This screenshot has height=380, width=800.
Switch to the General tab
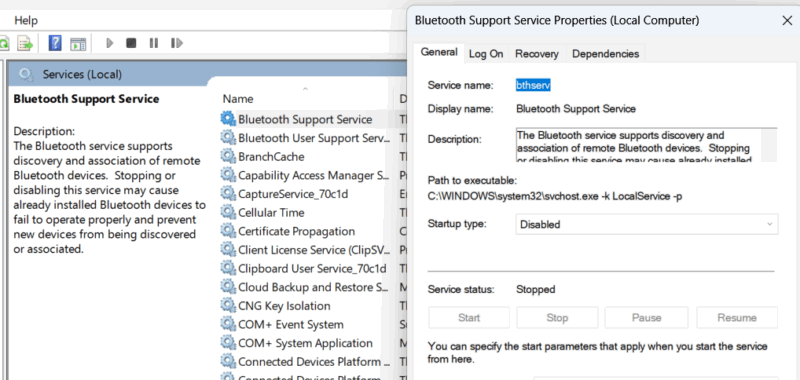(x=439, y=53)
